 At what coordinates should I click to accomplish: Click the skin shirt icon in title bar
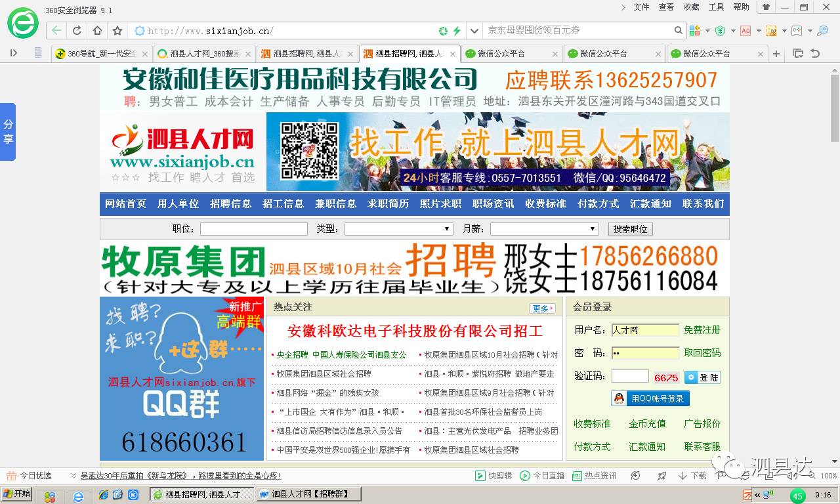pyautogui.click(x=765, y=7)
